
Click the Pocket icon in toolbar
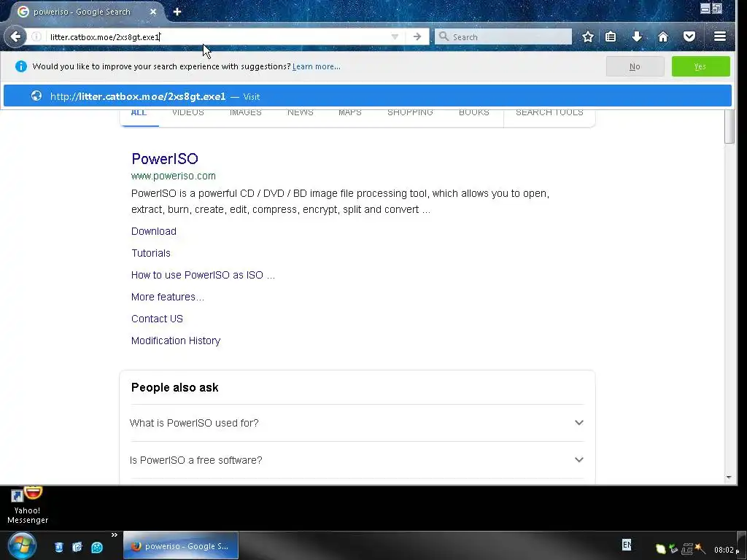pos(689,36)
